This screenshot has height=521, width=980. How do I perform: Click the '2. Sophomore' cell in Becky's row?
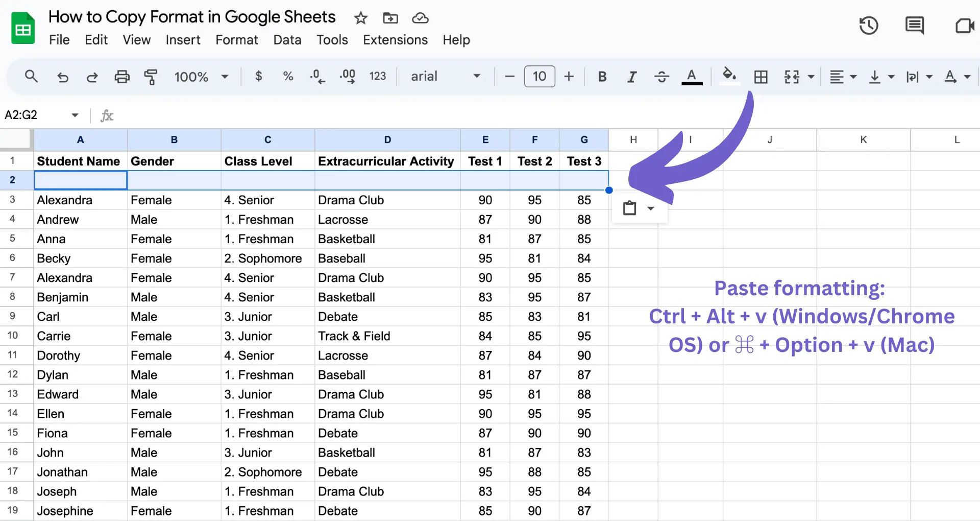[x=268, y=258]
